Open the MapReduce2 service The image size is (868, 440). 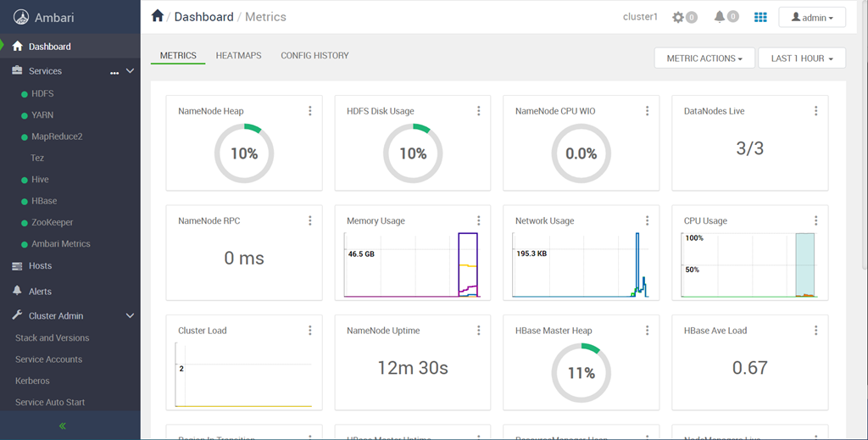point(57,136)
